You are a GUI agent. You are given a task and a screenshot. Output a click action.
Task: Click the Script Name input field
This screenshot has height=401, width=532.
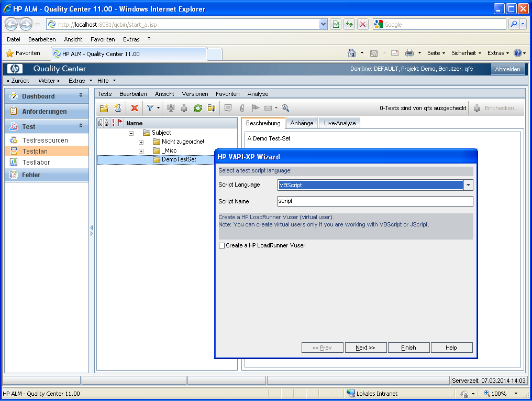point(375,201)
